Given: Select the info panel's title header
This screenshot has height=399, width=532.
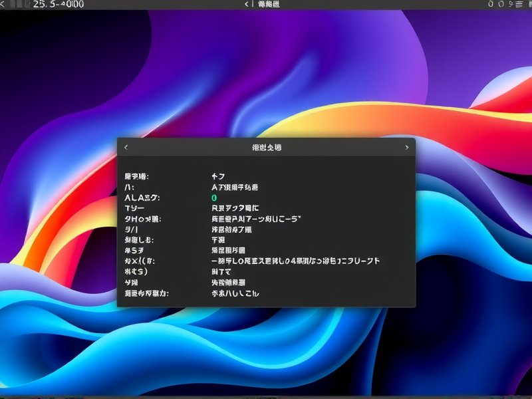Looking at the screenshot, I should [266, 147].
